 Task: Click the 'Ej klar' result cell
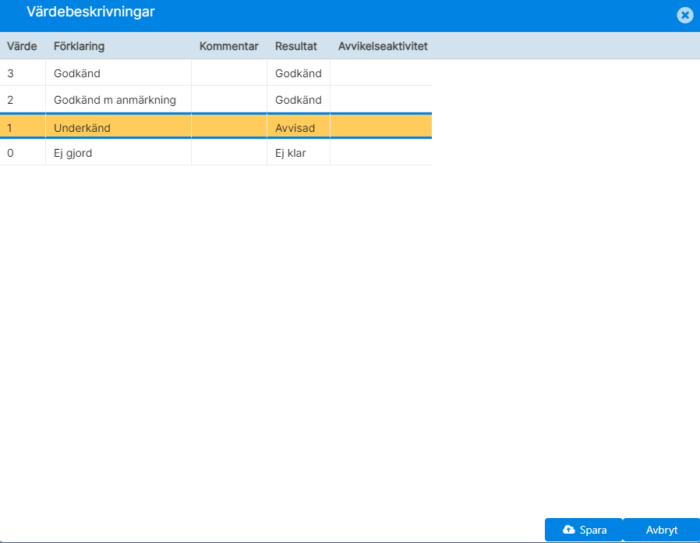click(x=298, y=153)
